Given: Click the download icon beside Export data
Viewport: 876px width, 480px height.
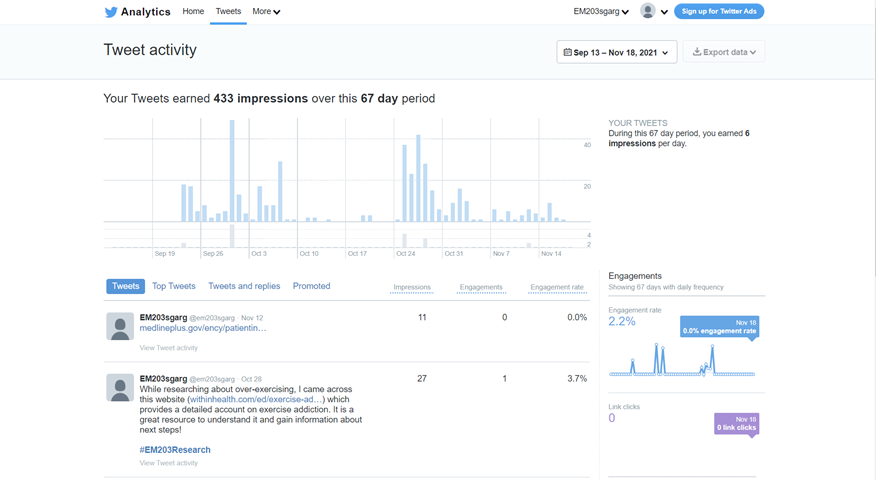Looking at the screenshot, I should [697, 51].
